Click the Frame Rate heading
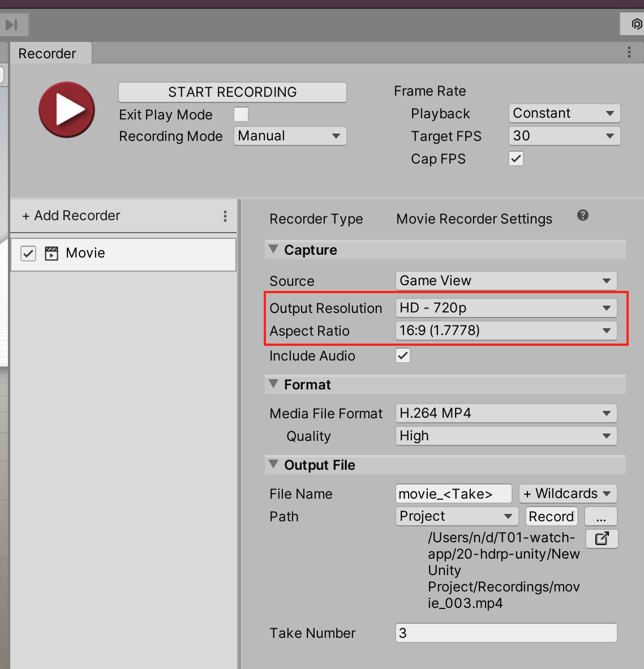 tap(430, 91)
